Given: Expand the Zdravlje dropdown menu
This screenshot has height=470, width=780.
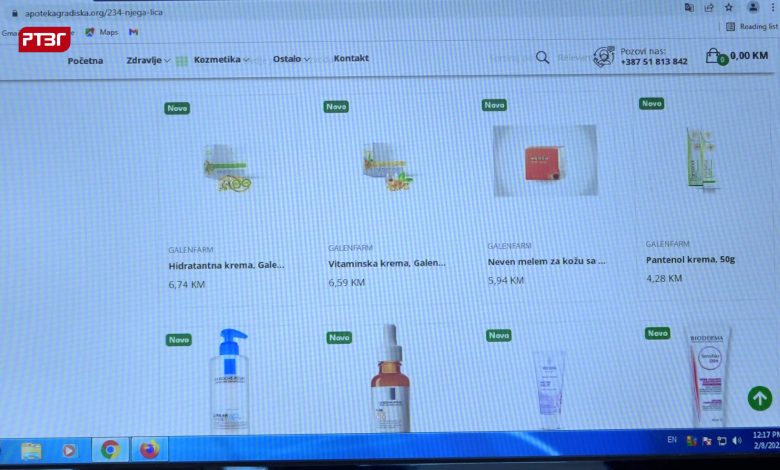Looking at the screenshot, I should pyautogui.click(x=148, y=60).
